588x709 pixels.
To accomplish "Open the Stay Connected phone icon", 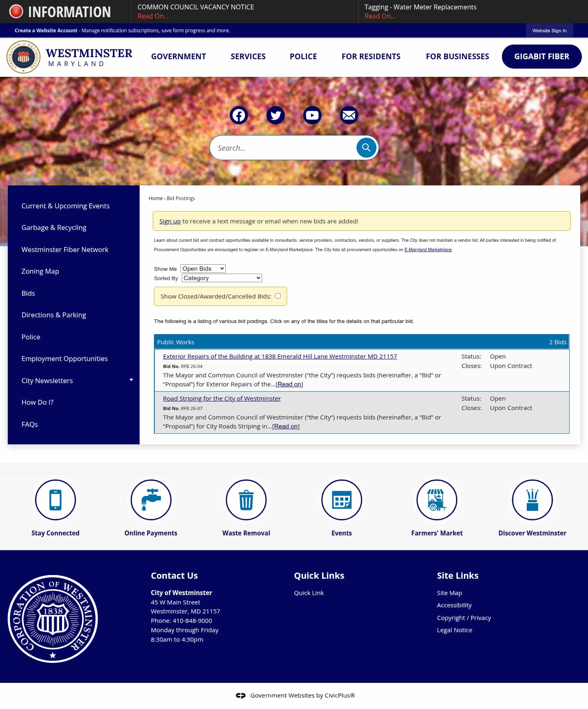I will 56,500.
